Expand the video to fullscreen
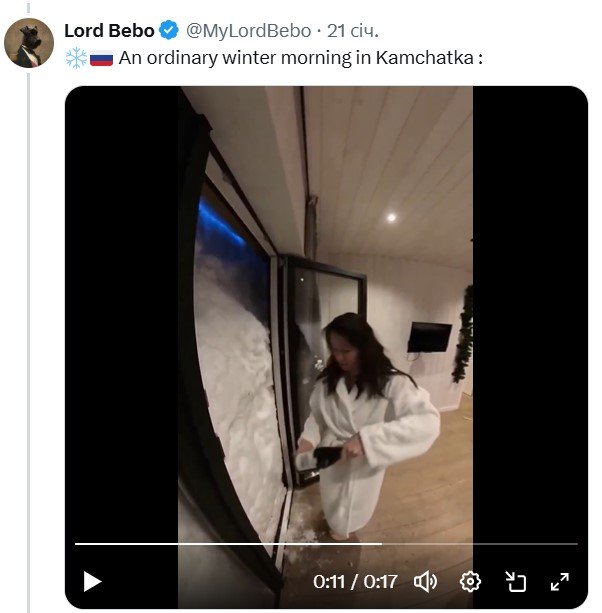This screenshot has width=602, height=613. click(x=560, y=581)
